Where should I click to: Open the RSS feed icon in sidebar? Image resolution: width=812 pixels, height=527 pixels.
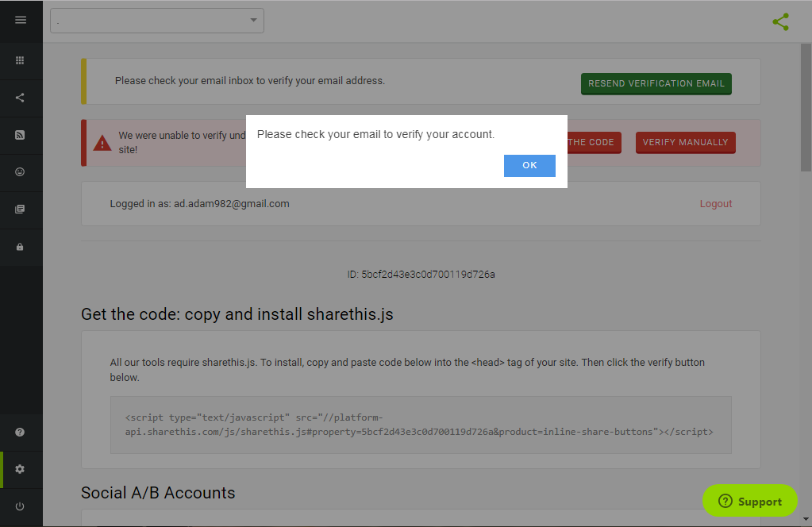20,135
